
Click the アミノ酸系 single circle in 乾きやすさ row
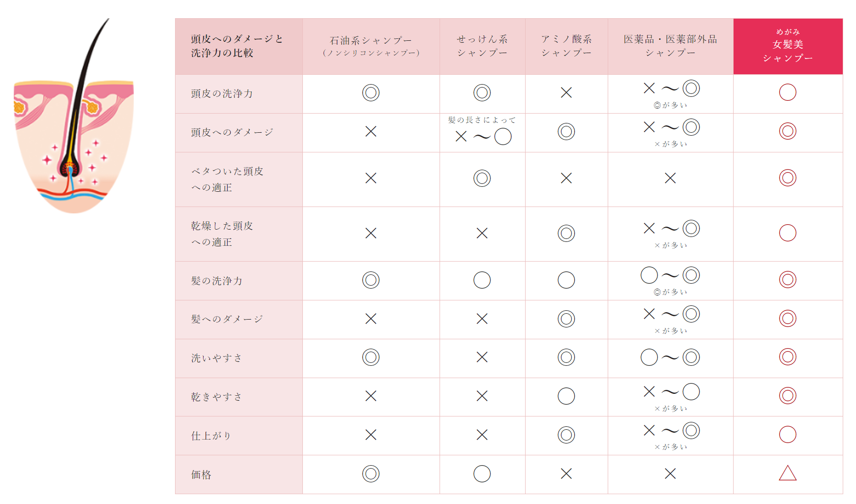click(566, 396)
